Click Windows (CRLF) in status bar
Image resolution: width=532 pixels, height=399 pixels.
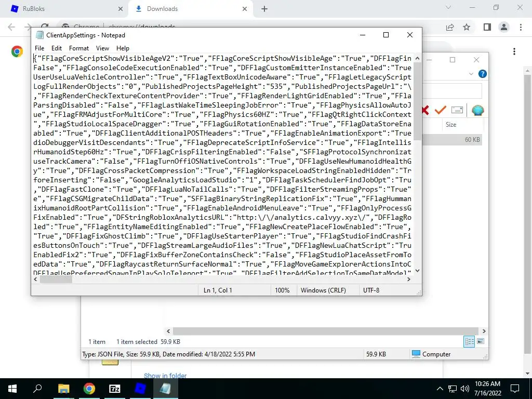(323, 290)
